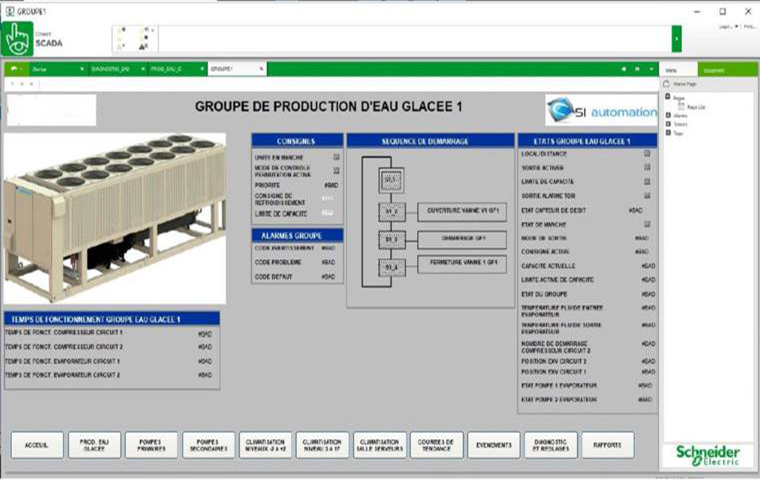Toggle the LOCAL/DISTANCE status box

tap(648, 154)
